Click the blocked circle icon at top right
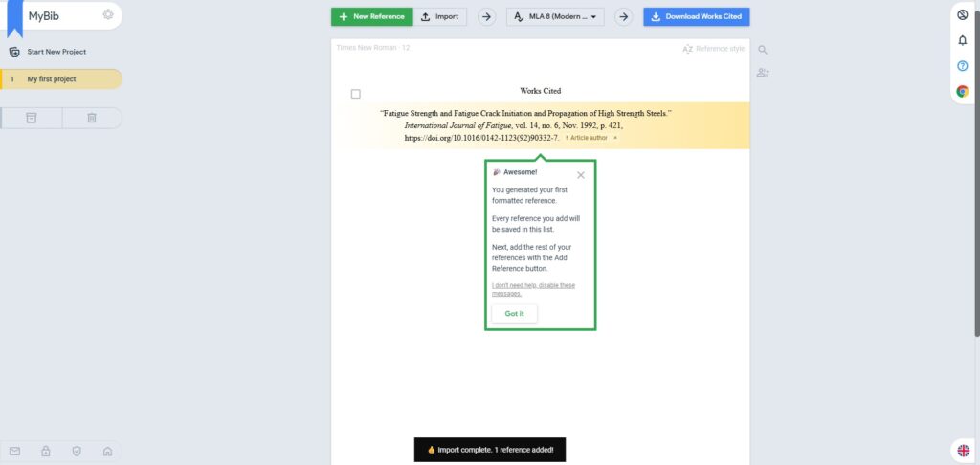The image size is (980, 465). (963, 15)
